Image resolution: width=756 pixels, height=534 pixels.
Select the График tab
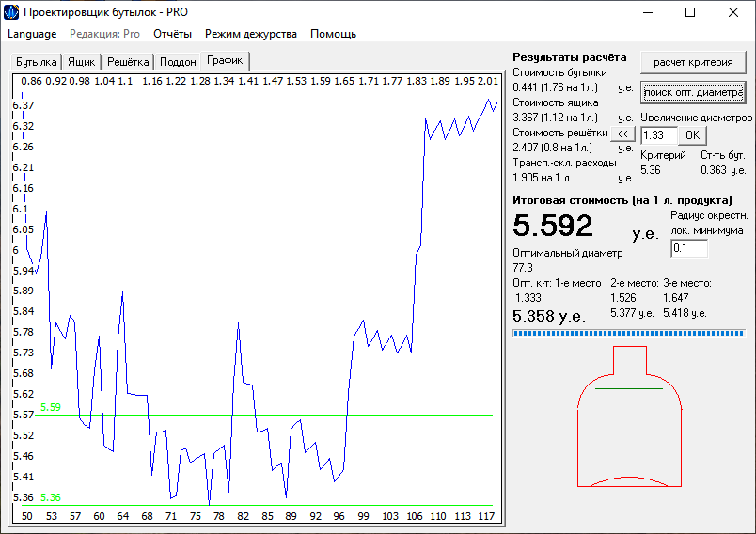225,61
